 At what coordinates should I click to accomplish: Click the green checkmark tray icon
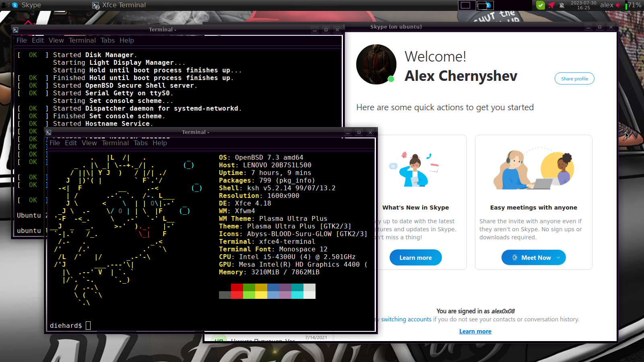point(541,5)
